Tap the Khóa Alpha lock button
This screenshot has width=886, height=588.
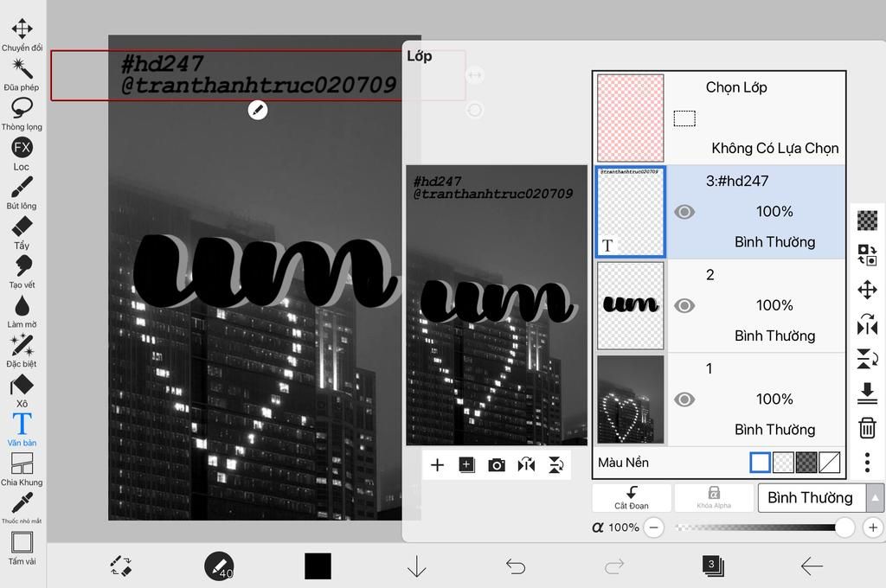[x=714, y=497]
